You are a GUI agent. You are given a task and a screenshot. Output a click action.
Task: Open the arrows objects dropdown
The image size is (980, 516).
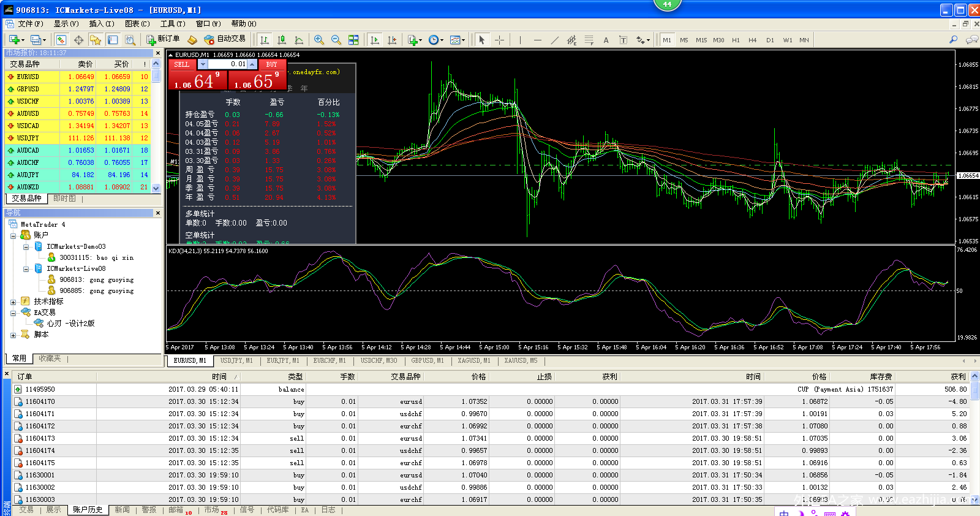[x=643, y=40]
